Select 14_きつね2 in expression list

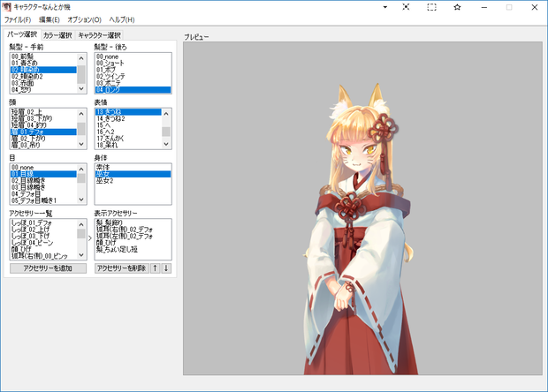pyautogui.click(x=128, y=118)
